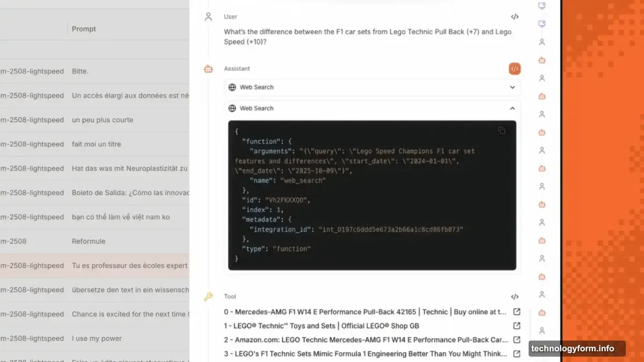
Task: Open external link icon for Amazon.com LEGO Technic result
Action: 517,339
